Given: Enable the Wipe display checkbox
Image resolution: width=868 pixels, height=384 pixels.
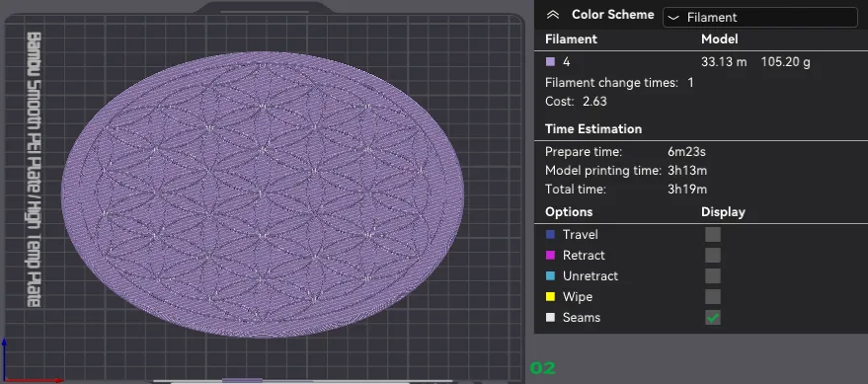Looking at the screenshot, I should pos(712,296).
